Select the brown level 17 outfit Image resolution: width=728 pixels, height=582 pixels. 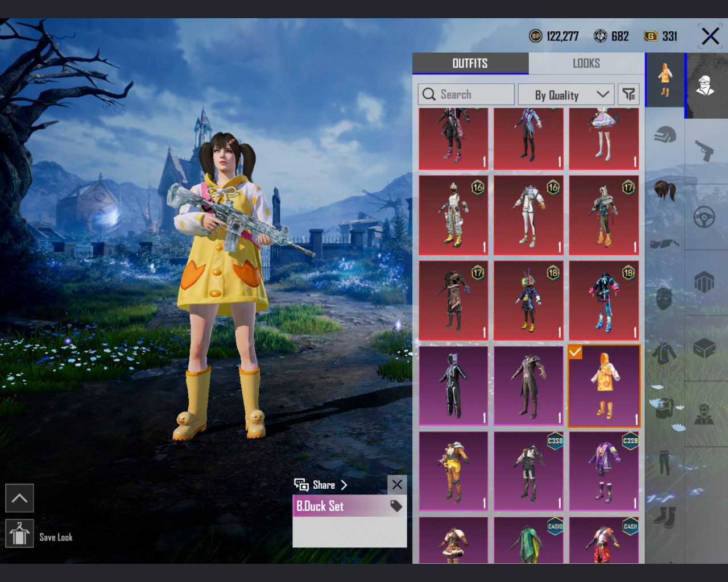tap(453, 301)
